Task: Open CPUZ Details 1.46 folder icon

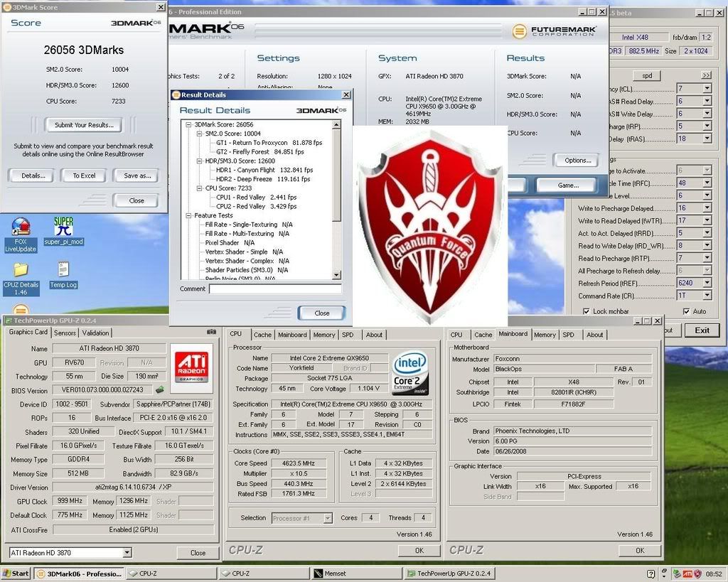Action: [x=21, y=279]
